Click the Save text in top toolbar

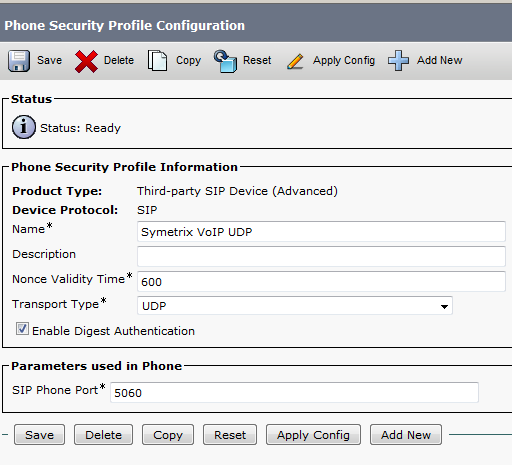point(49,60)
